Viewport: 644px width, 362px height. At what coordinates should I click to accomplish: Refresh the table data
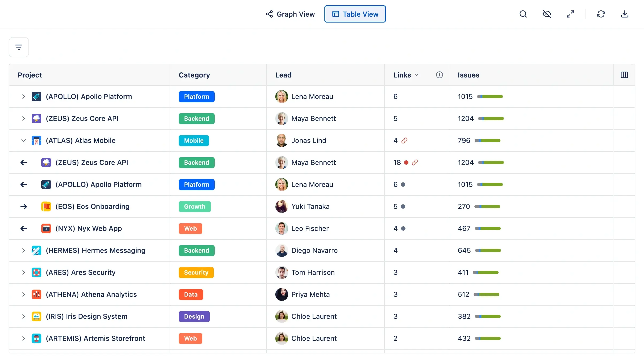click(601, 14)
